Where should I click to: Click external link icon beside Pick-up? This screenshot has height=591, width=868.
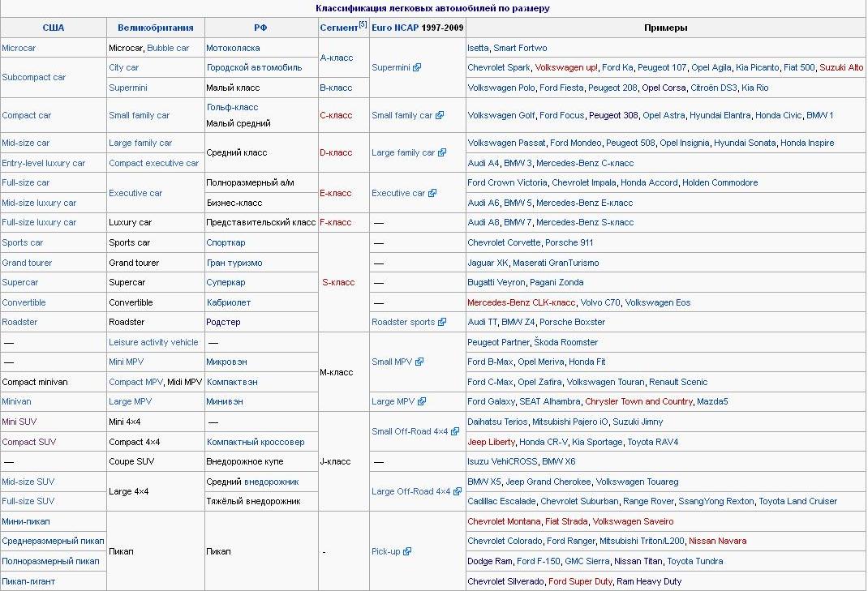(407, 552)
